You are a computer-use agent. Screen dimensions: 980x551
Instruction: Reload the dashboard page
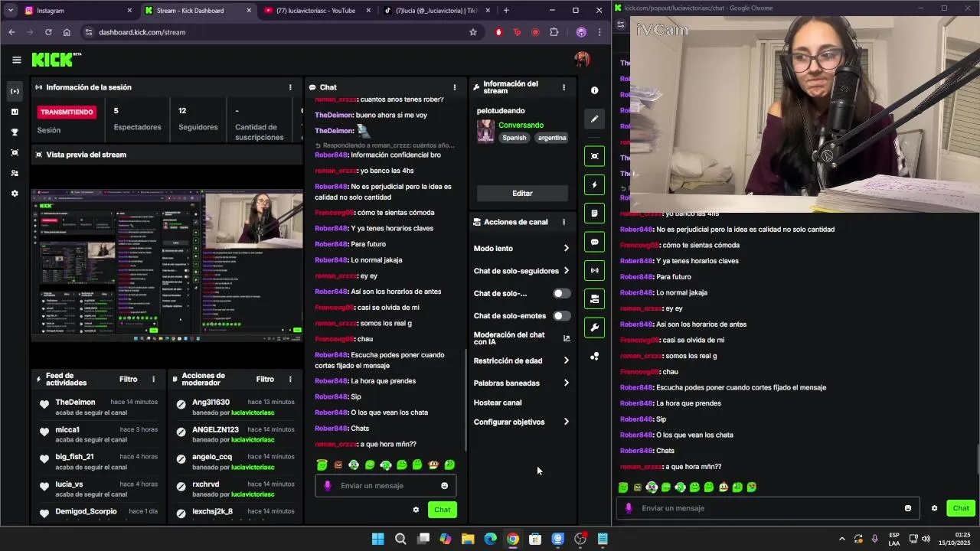[x=48, y=32]
